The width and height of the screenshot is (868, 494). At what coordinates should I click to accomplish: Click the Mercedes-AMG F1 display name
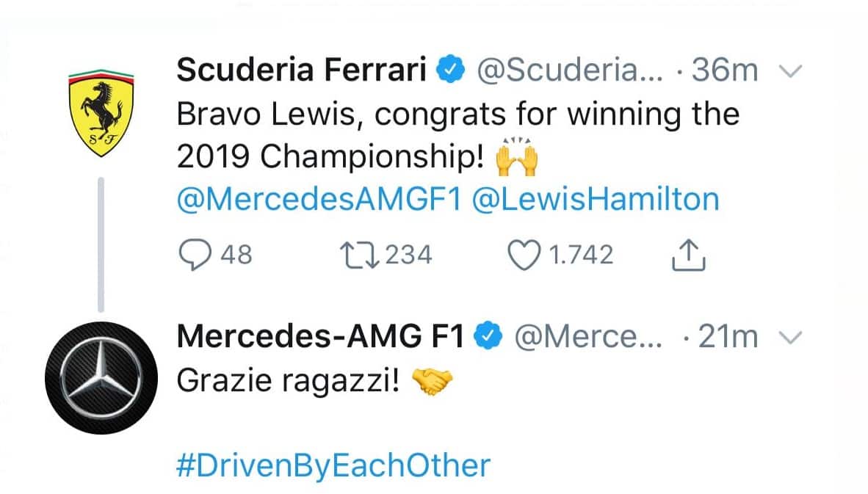pos(321,338)
